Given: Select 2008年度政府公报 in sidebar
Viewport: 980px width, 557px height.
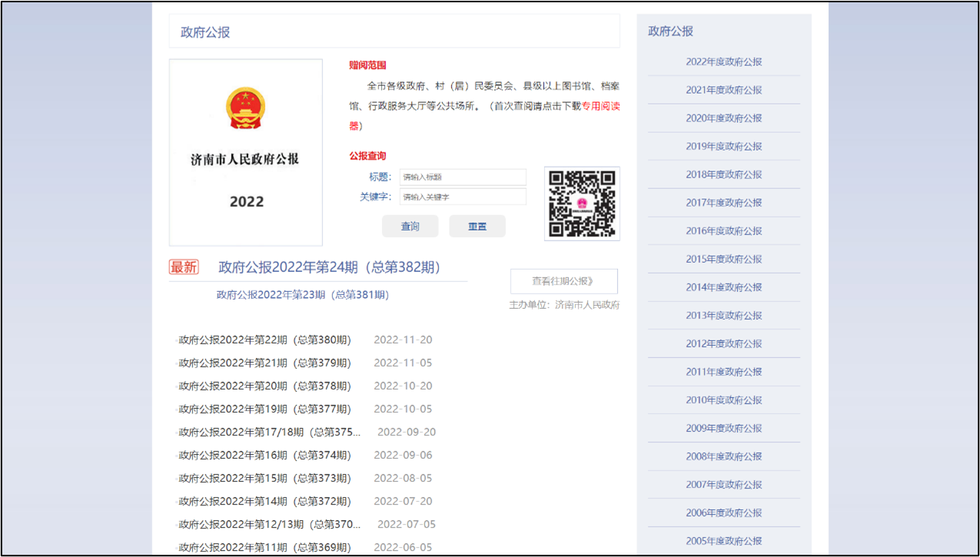Looking at the screenshot, I should click(x=723, y=456).
